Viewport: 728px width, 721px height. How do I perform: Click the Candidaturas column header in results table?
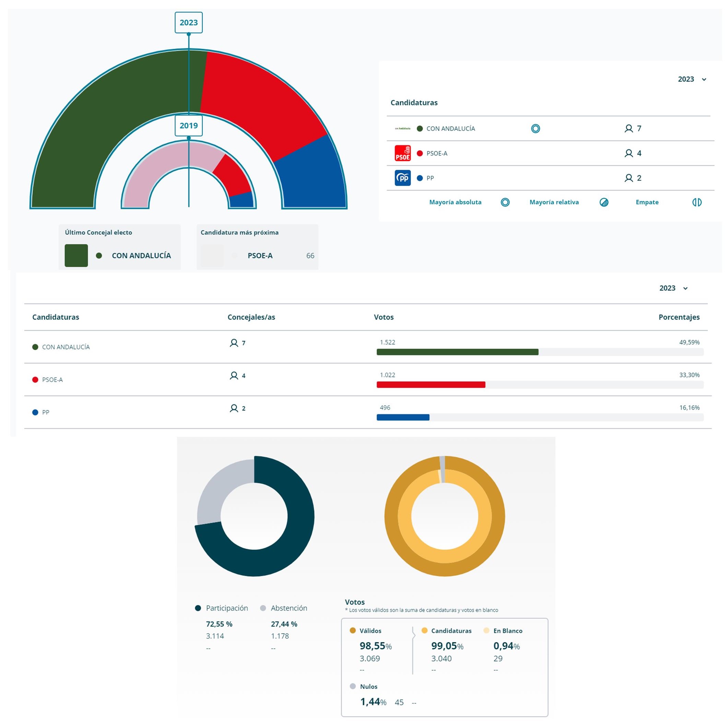click(55, 317)
